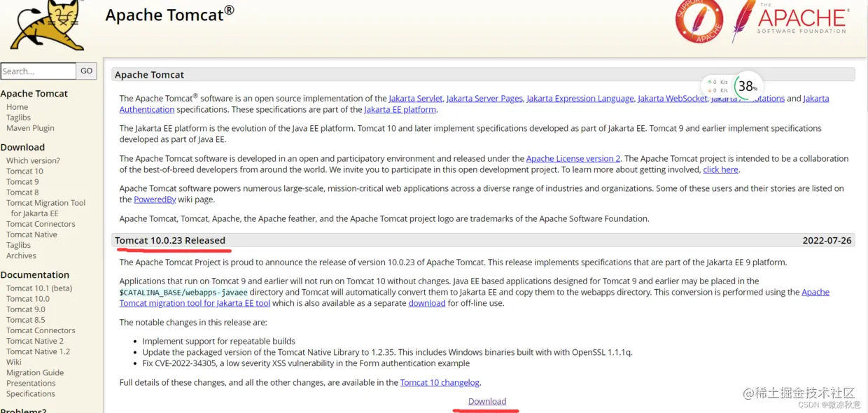Open the Presentations link

[31, 383]
